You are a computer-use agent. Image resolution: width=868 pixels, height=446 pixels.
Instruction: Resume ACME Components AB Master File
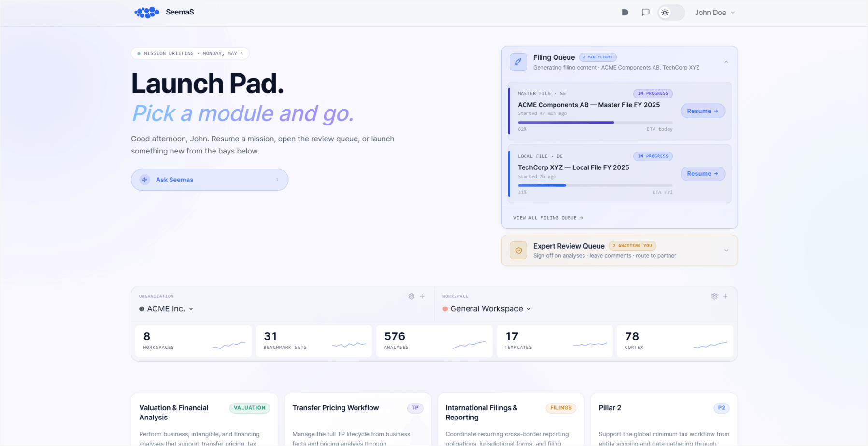(703, 111)
